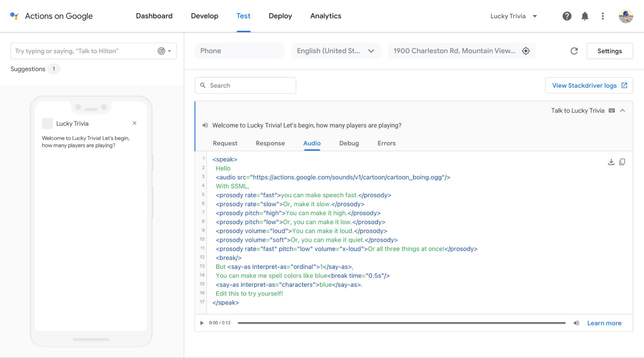
Task: Collapse the Talk to Lucky Trivia entry
Action: (623, 110)
